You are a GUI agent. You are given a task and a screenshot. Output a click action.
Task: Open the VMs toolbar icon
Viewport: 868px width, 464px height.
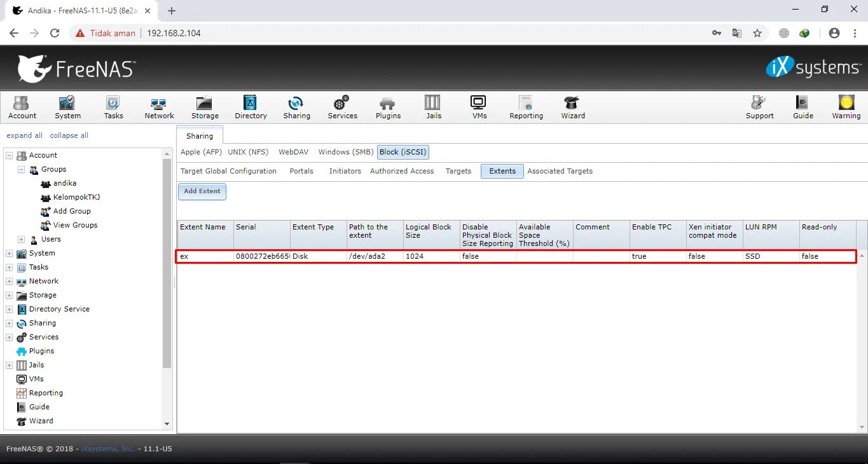tap(479, 107)
